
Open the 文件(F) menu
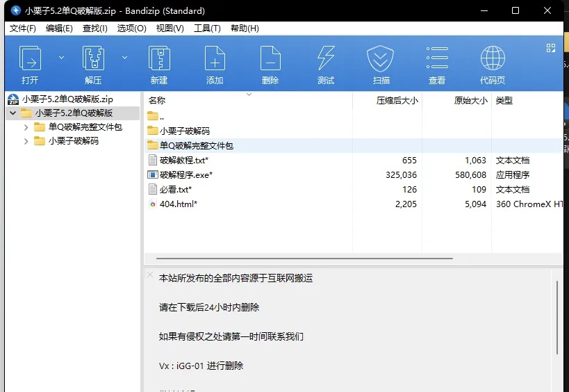[22, 28]
